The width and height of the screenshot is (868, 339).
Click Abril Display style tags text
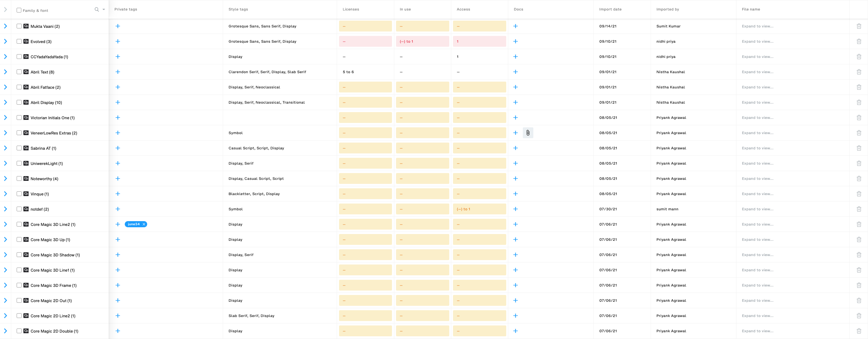(x=267, y=102)
